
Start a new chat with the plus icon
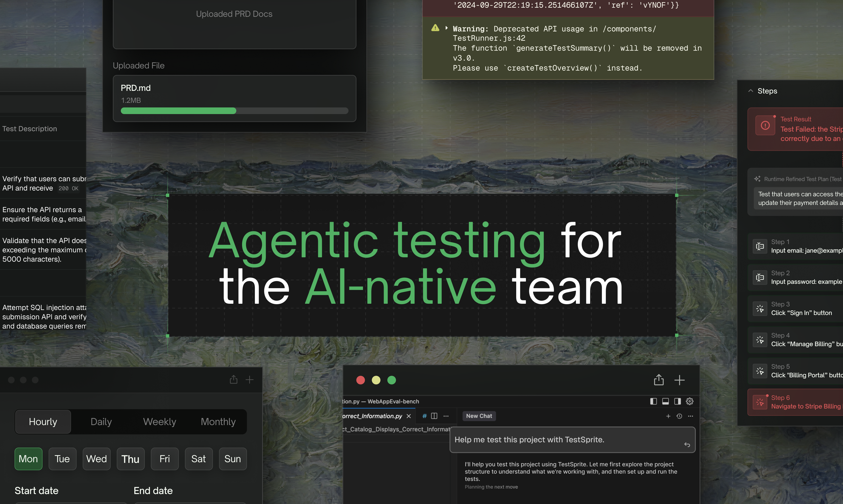(x=668, y=417)
